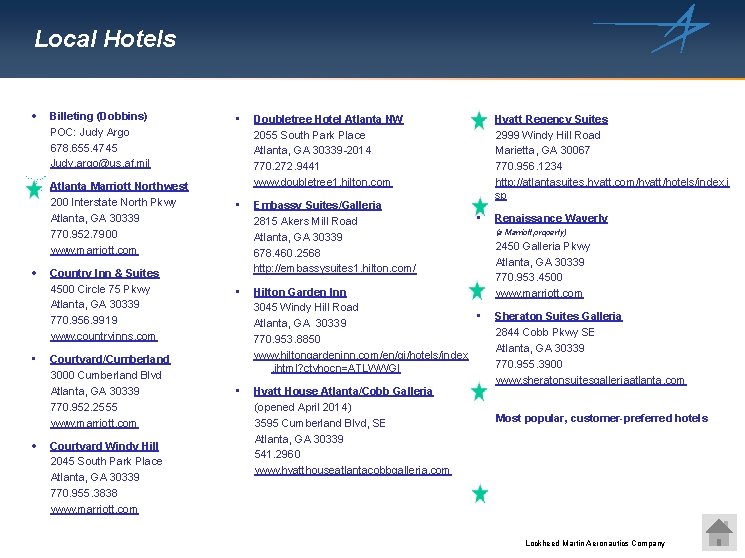The image size is (745, 558).
Task: Visit the www.hyatthouseatlantacobbgalleria.com link
Action: pos(353,471)
